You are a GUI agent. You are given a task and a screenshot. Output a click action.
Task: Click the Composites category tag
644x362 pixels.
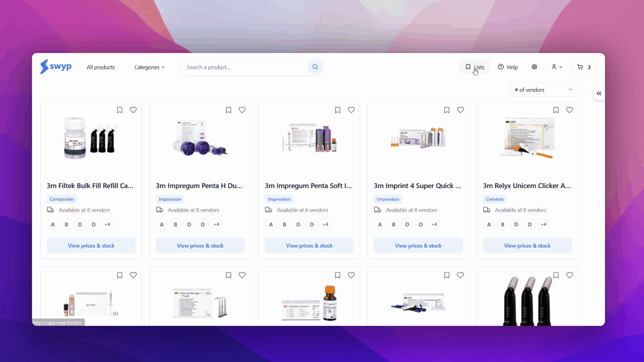pos(62,199)
